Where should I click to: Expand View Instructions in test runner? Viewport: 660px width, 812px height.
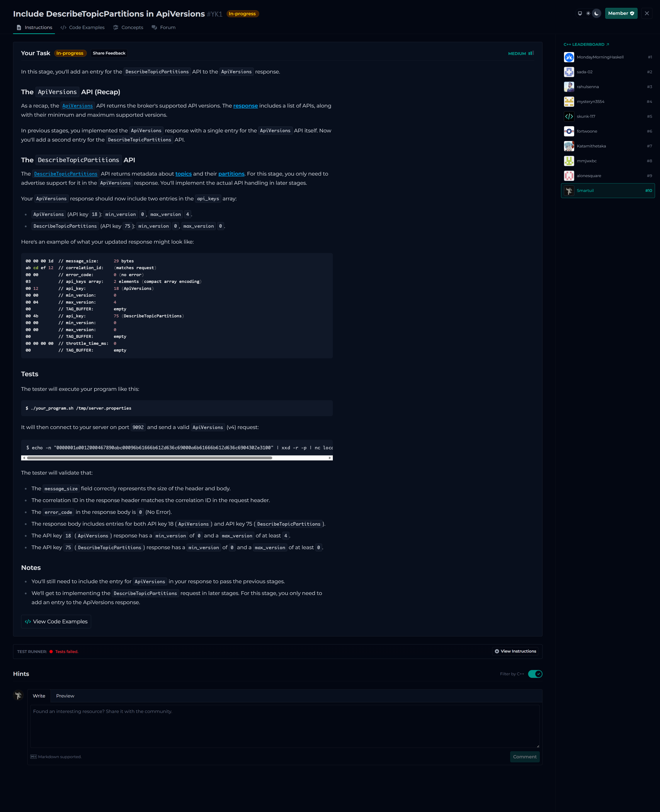(515, 651)
